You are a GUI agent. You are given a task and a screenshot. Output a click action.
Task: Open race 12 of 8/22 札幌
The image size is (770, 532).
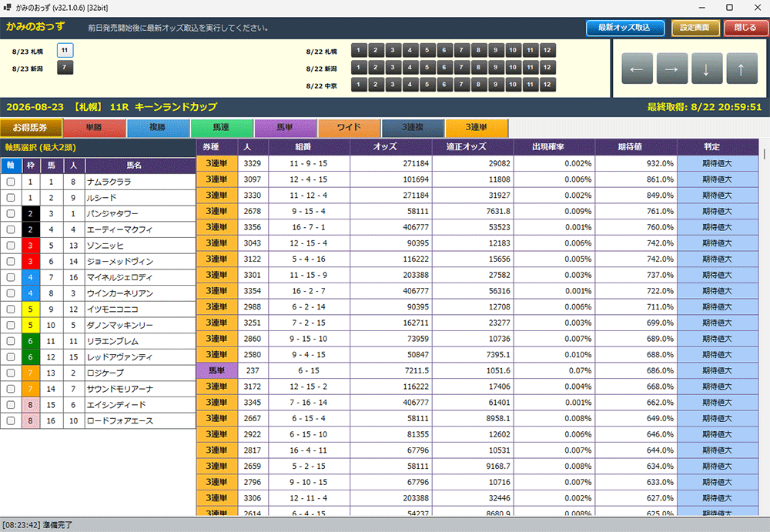pyautogui.click(x=547, y=50)
